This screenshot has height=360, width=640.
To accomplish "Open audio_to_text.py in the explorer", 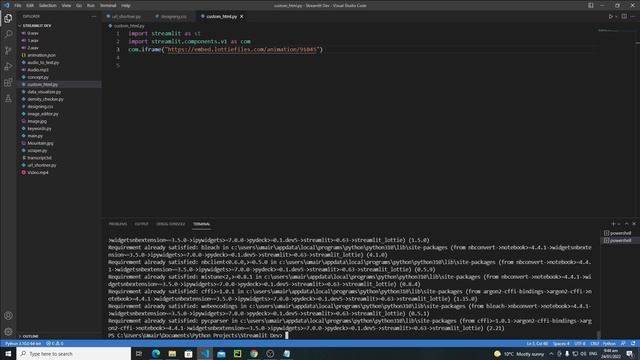I will [43, 62].
